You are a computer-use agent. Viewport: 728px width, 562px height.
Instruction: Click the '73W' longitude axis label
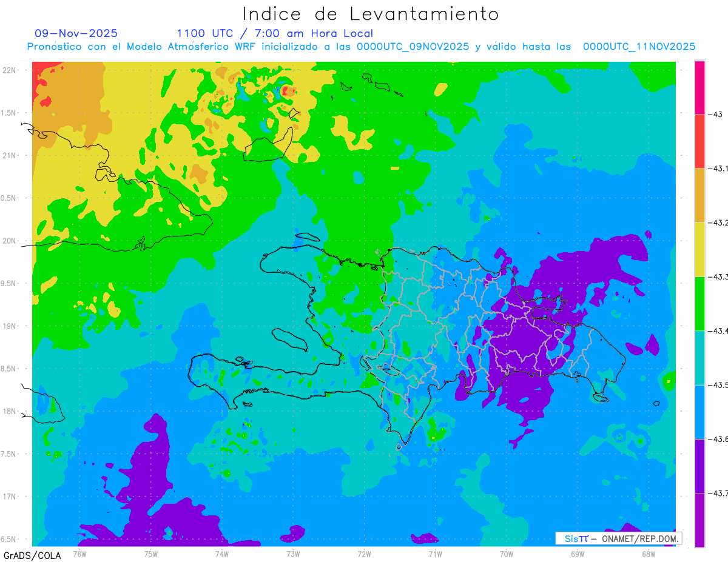(x=293, y=554)
